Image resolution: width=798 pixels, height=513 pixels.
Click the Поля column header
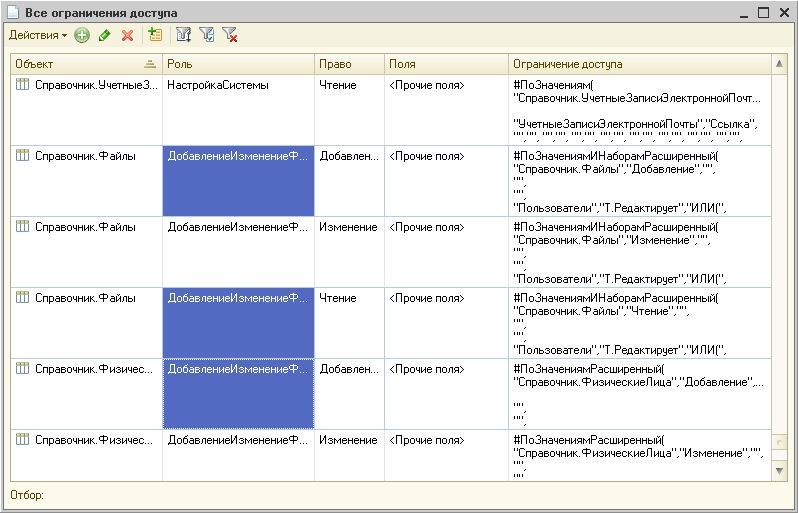pos(446,64)
